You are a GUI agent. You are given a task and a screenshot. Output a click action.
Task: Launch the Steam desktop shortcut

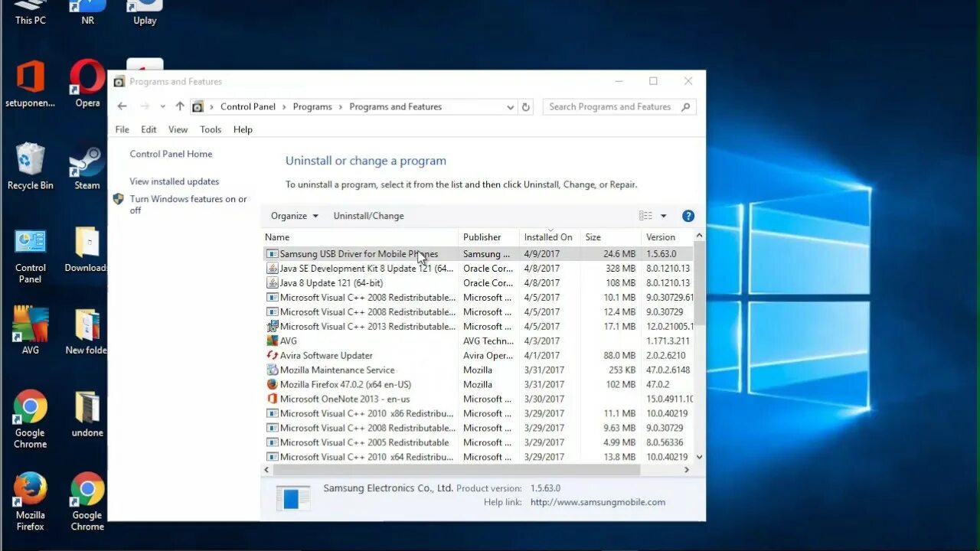(x=87, y=166)
